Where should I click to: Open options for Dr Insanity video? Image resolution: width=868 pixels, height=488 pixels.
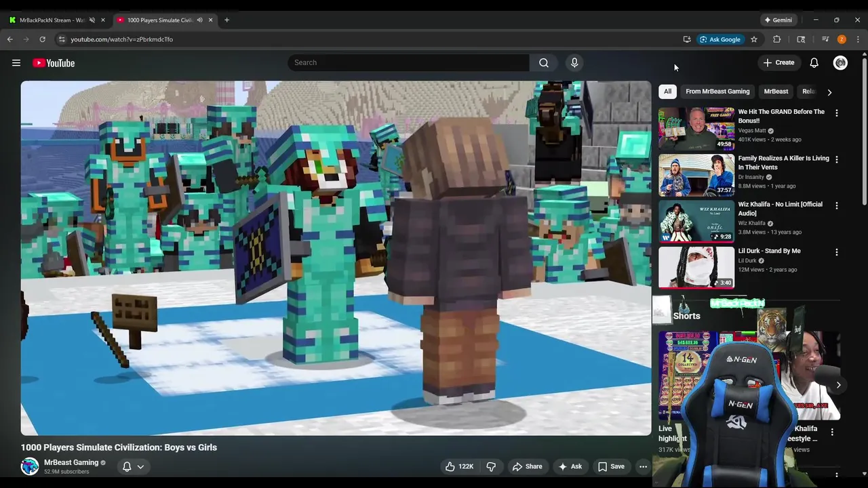pos(836,159)
